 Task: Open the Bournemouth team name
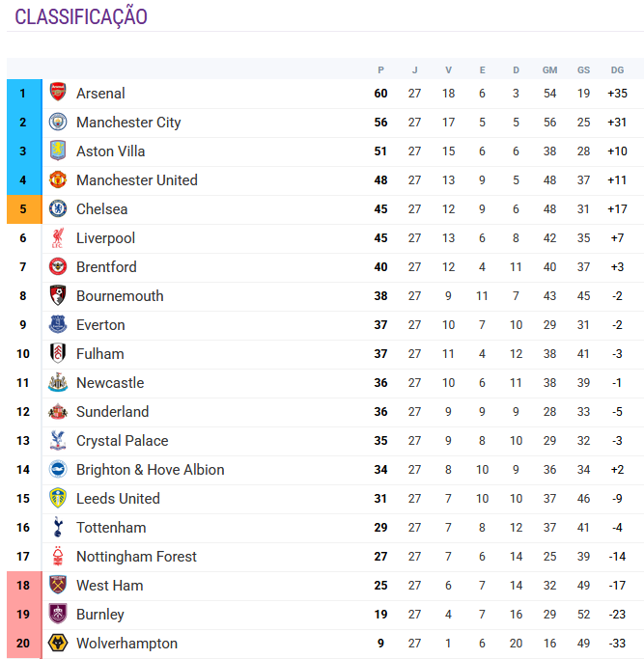120,296
